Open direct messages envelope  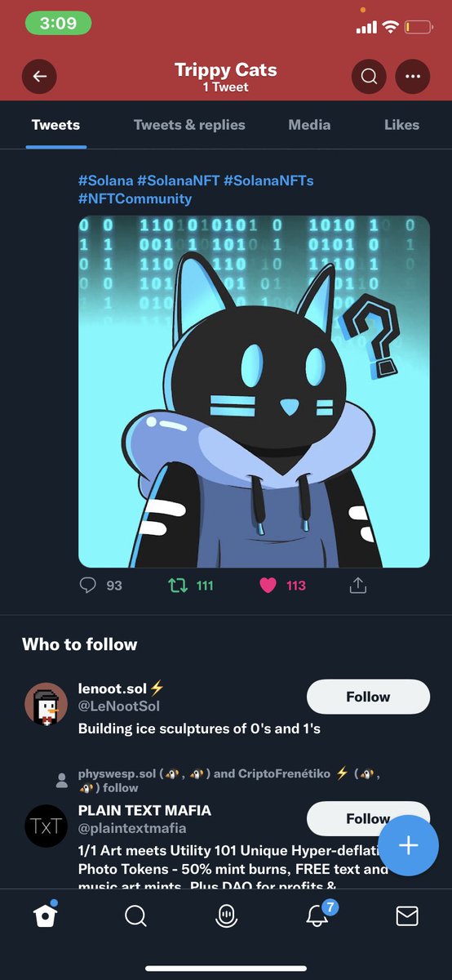[x=407, y=916]
